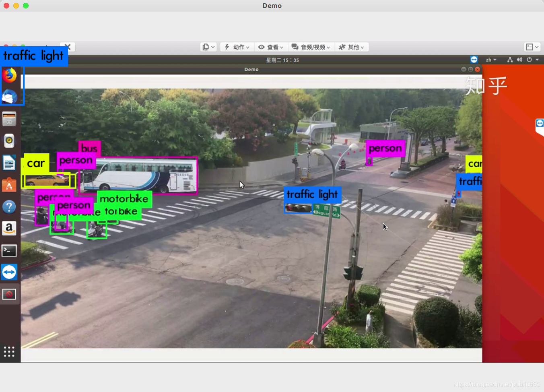Click the power icon in top bar
Viewport: 544px width, 392px height.
[x=529, y=60]
